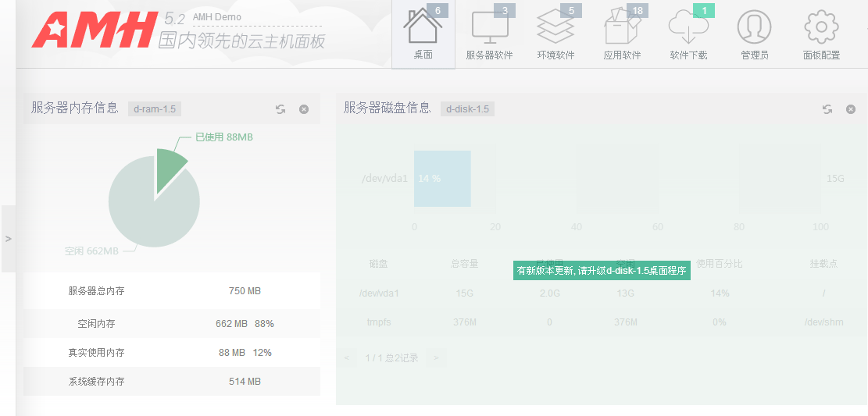Click the /dev/vda1 14% usage bar
868x416 pixels.
tap(442, 179)
